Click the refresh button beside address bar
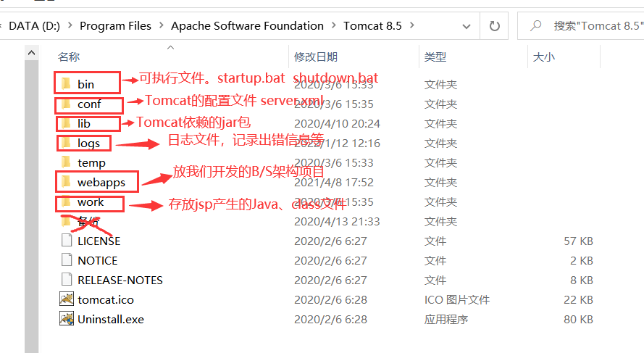Screen dimensions: 644x353 pos(495,26)
